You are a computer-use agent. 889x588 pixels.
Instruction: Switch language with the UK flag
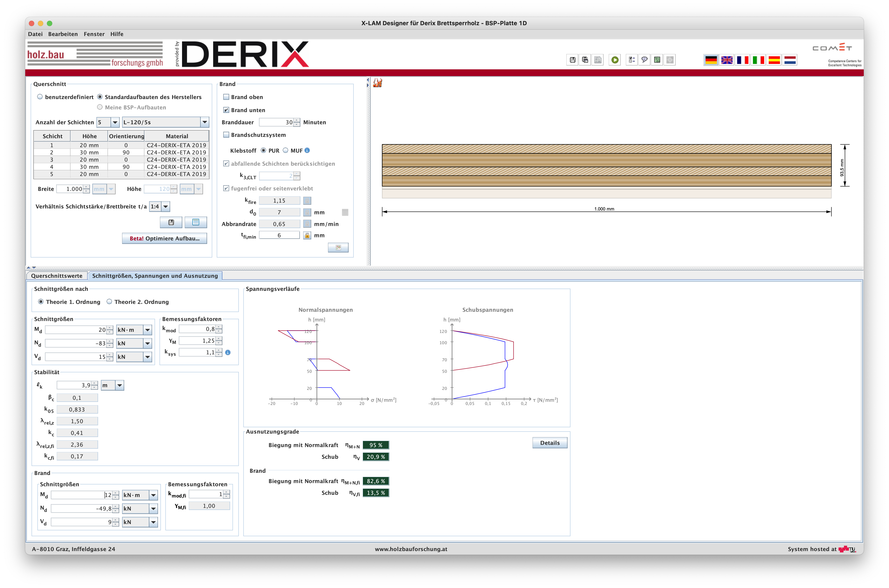[x=727, y=60]
